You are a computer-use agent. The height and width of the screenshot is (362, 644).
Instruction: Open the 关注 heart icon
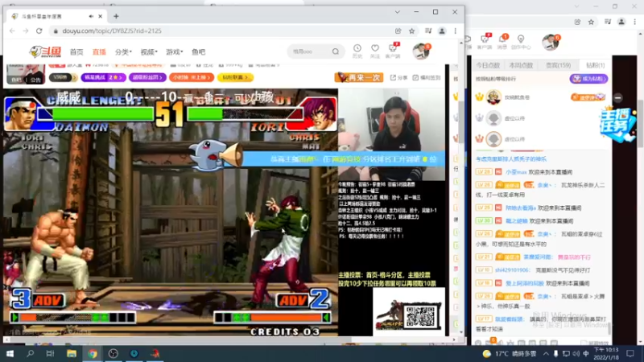tap(375, 51)
